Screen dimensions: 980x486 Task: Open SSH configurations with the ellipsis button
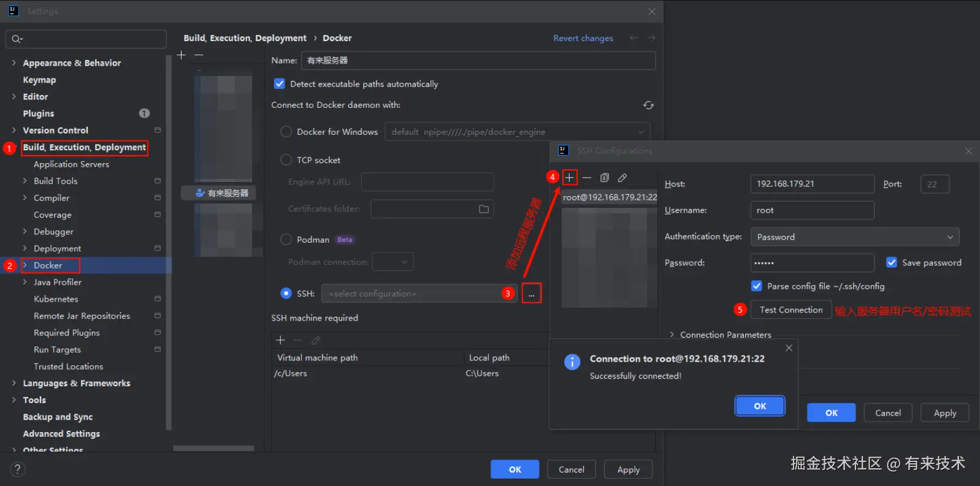click(532, 294)
